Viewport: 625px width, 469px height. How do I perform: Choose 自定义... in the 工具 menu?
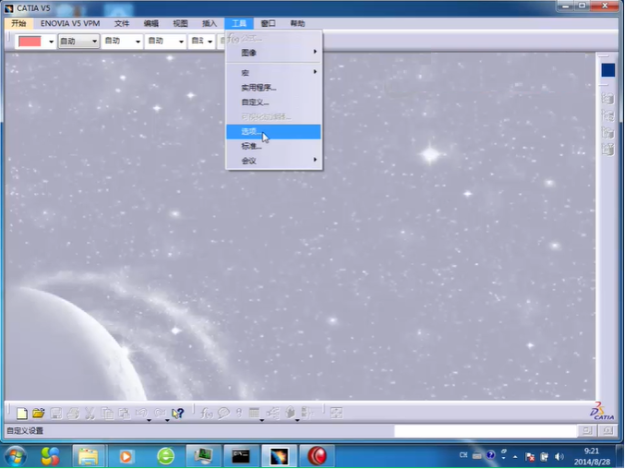click(273, 102)
